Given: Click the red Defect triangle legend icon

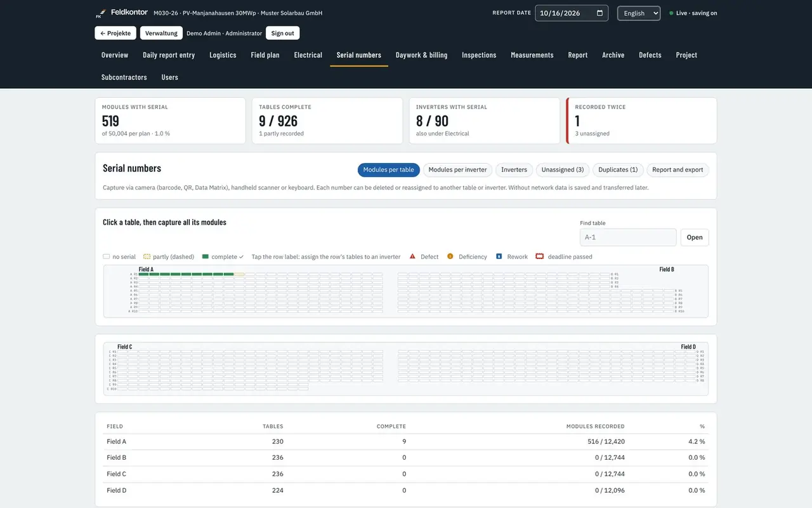Looking at the screenshot, I should click(x=412, y=257).
